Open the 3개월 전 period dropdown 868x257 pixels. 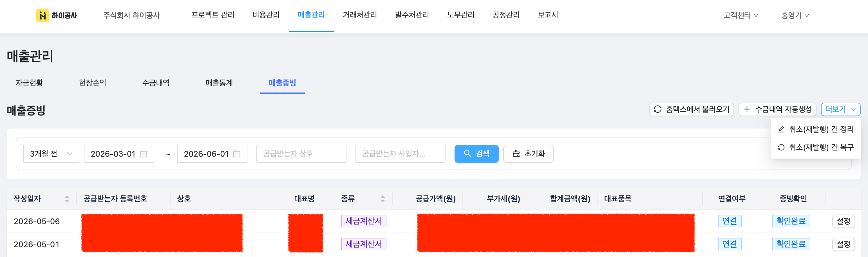pyautogui.click(x=51, y=154)
